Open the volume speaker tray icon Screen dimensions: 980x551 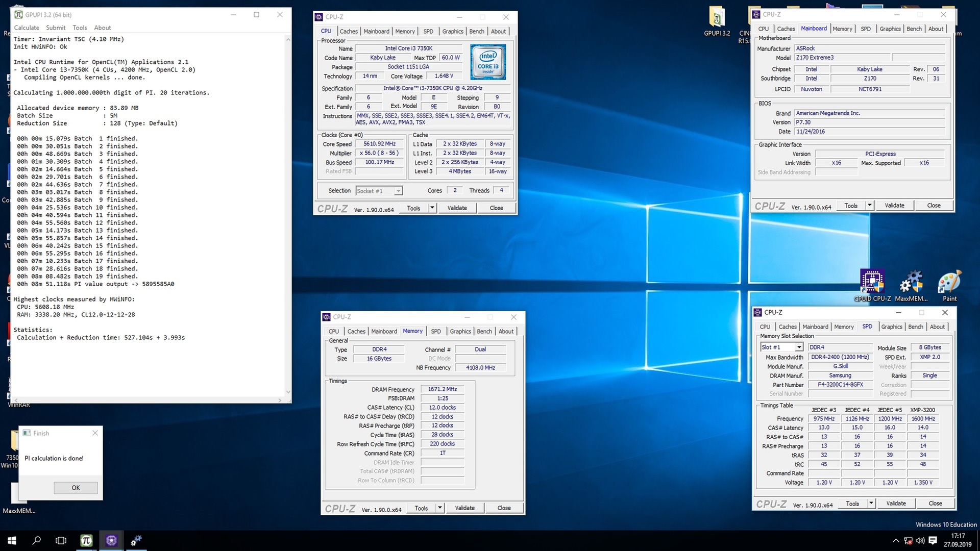pos(920,541)
